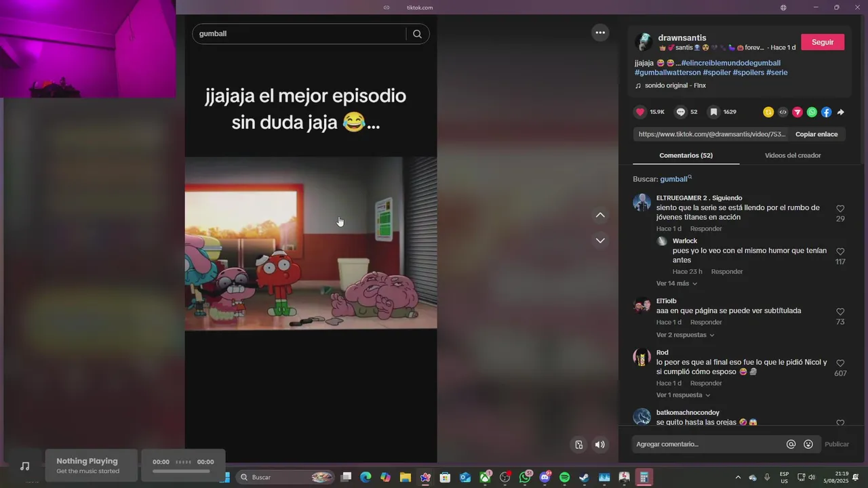Open the emoji picker in comment box
The image size is (868, 488).
[x=808, y=445]
